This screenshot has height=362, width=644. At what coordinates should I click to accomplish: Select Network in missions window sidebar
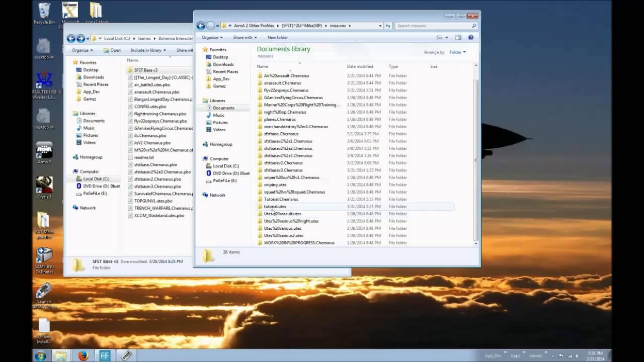click(x=217, y=195)
